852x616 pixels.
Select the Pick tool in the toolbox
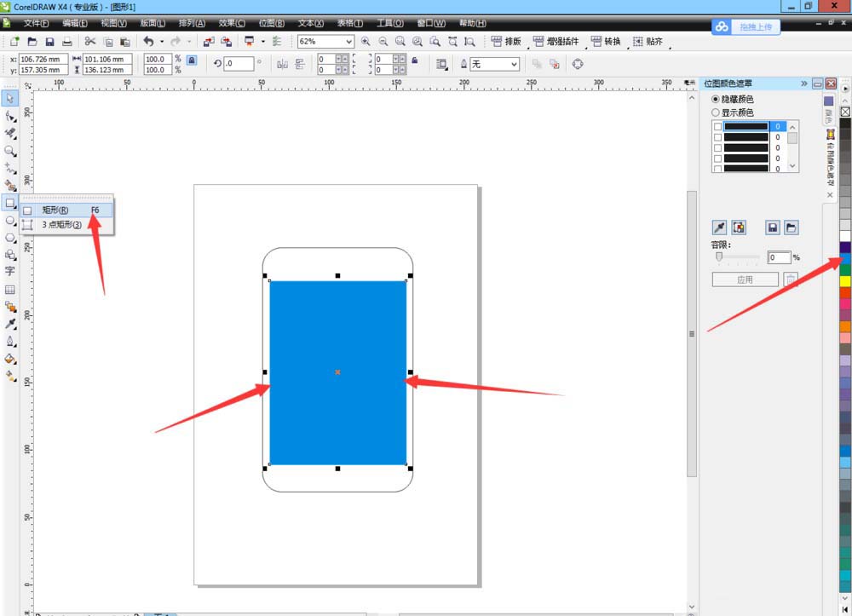10,96
